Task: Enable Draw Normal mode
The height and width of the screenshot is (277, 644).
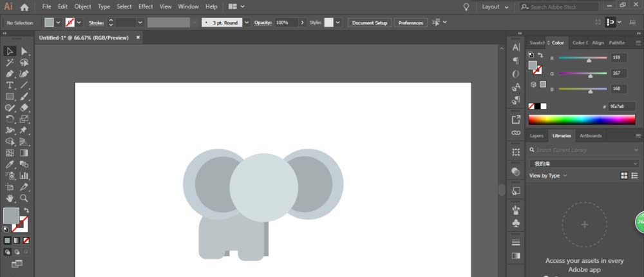Action: click(7, 252)
